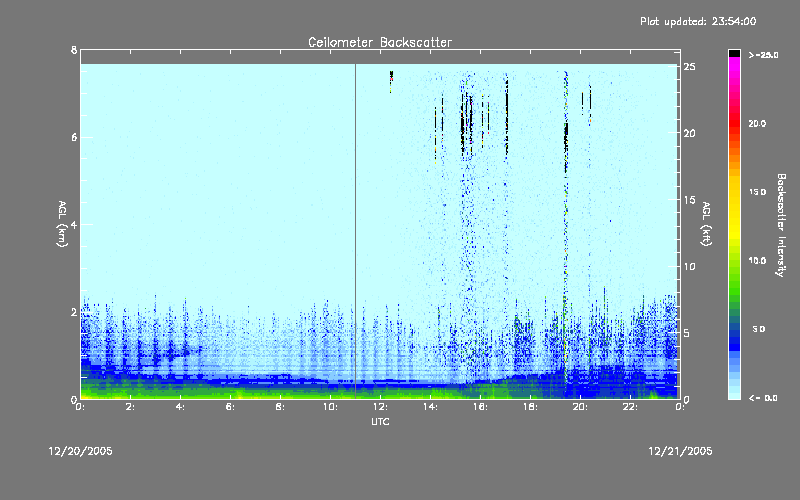Select the 25 kft tick label

(689, 67)
